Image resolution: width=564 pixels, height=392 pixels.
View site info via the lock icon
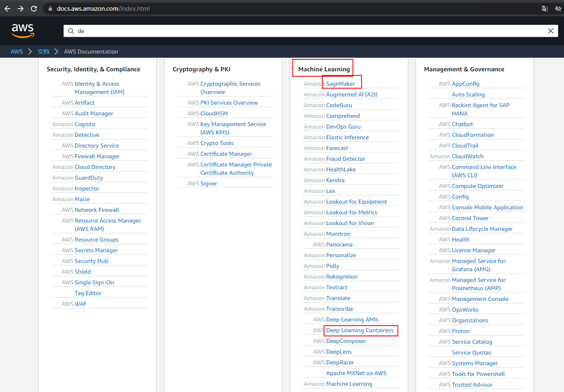pyautogui.click(x=50, y=8)
